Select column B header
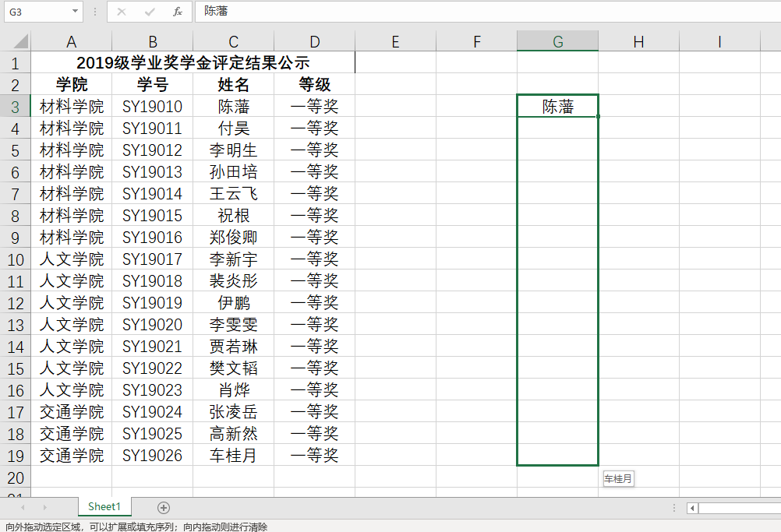 click(x=153, y=42)
